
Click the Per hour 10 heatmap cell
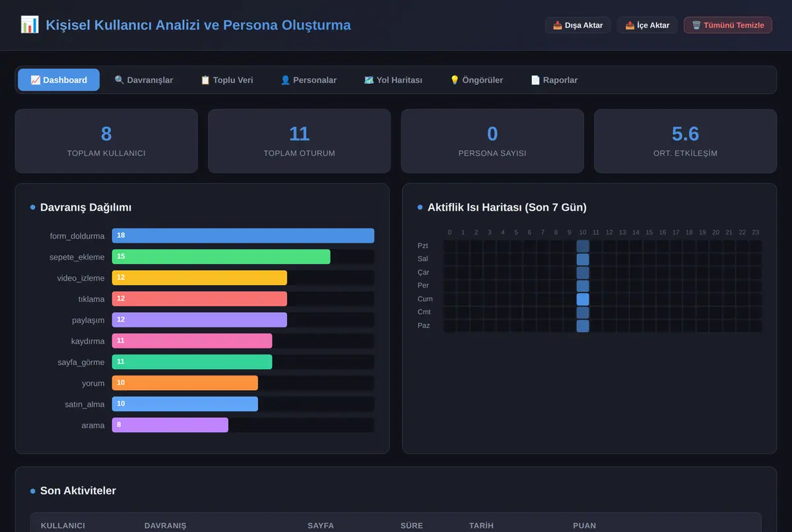(x=583, y=286)
